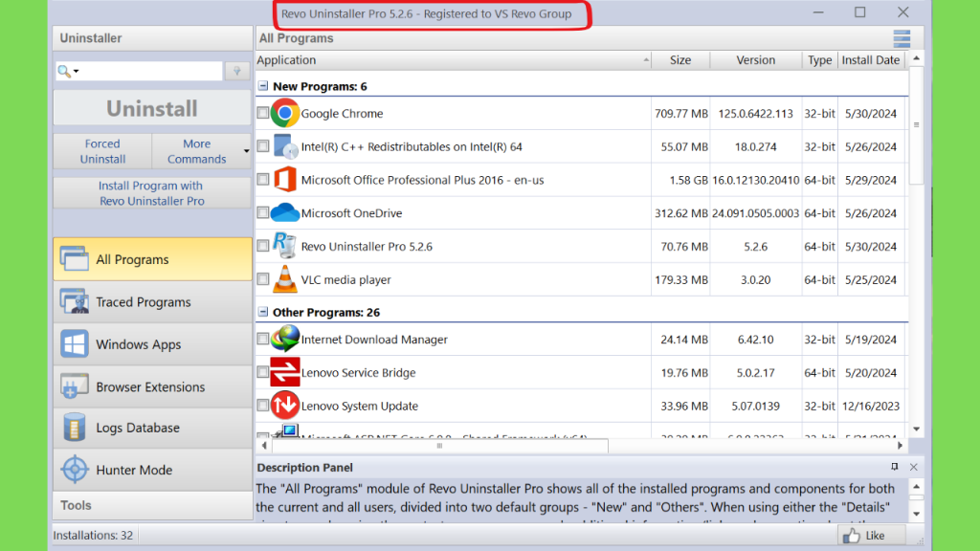The width and height of the screenshot is (980, 551).
Task: Tick the Google Chrome checkbox
Action: pyautogui.click(x=263, y=113)
